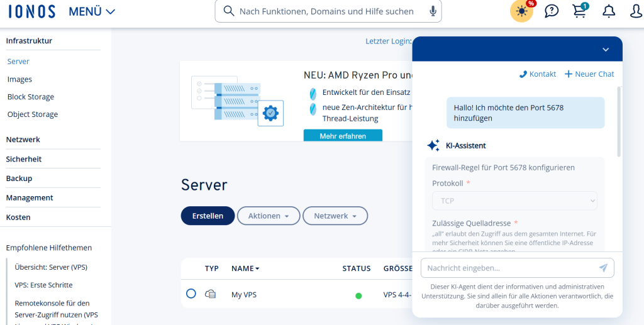Go to Block Storage
The height and width of the screenshot is (325, 644).
click(x=31, y=97)
